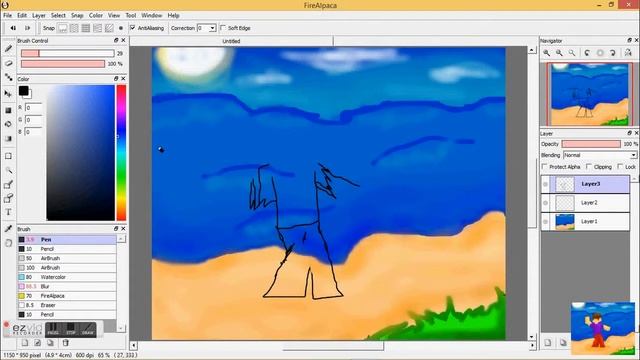Image resolution: width=640 pixels, height=360 pixels.
Task: Select the Select Pen tool
Action: [8, 184]
